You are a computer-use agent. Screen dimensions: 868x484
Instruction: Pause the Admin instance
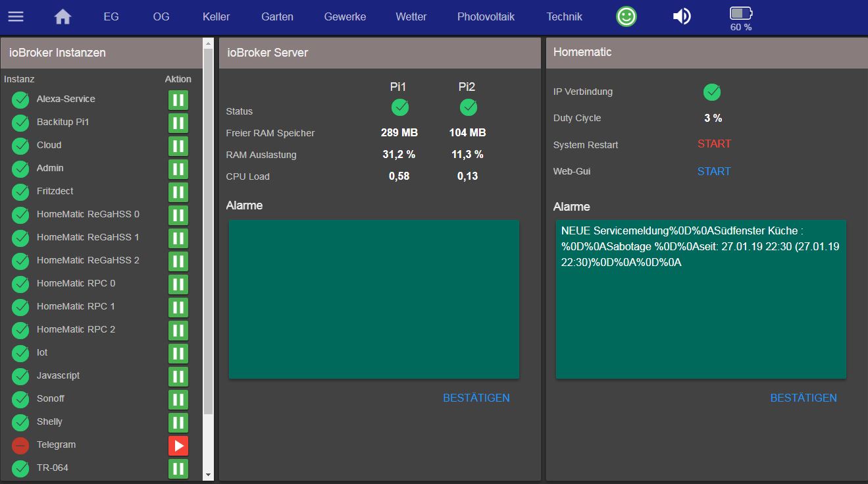[178, 169]
